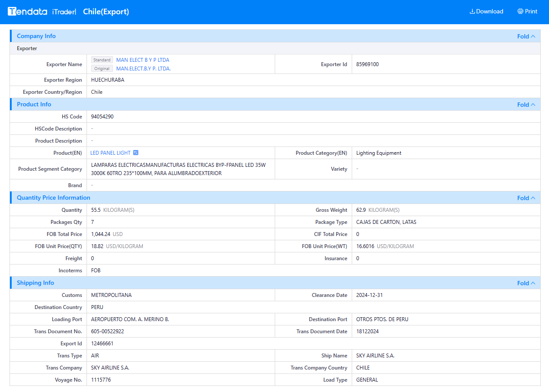The image size is (549, 392).
Task: Select Voyage No. 1115776
Action: click(x=101, y=380)
